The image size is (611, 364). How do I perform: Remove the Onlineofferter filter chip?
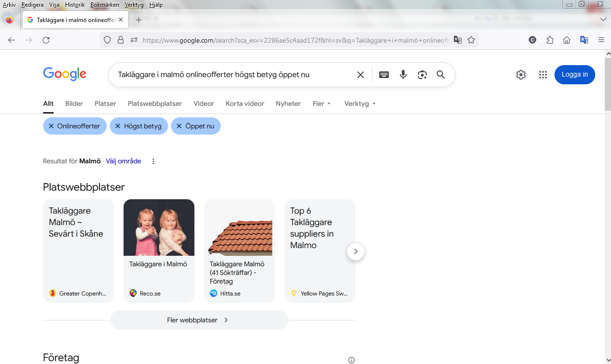52,126
